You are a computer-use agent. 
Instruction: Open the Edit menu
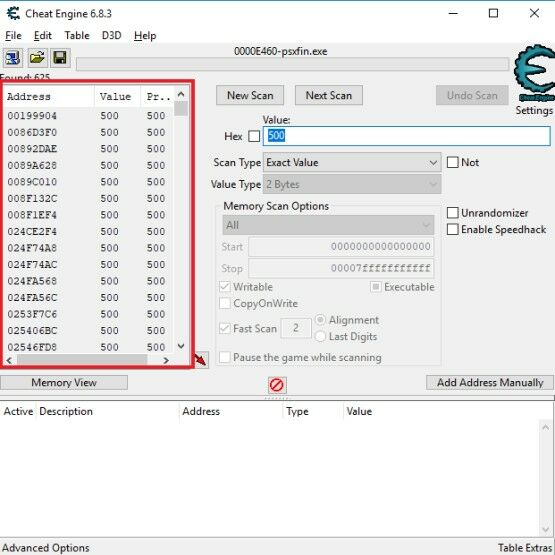[x=43, y=36]
